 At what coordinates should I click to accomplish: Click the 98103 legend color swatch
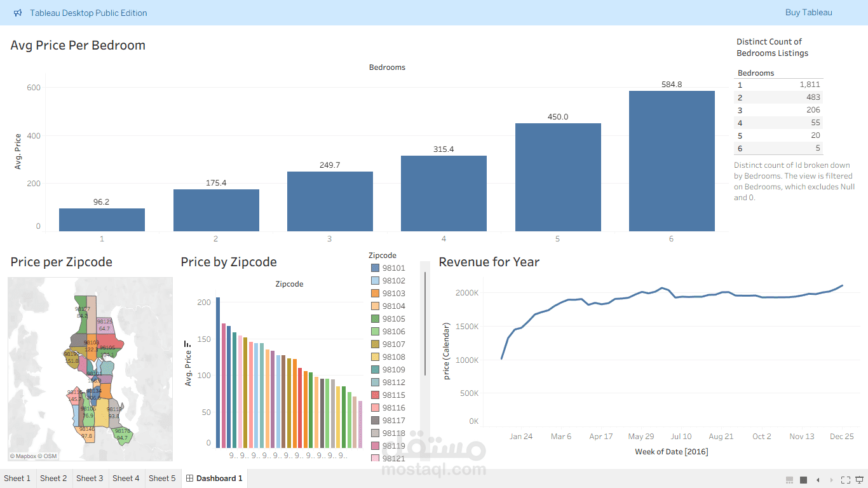pyautogui.click(x=375, y=294)
